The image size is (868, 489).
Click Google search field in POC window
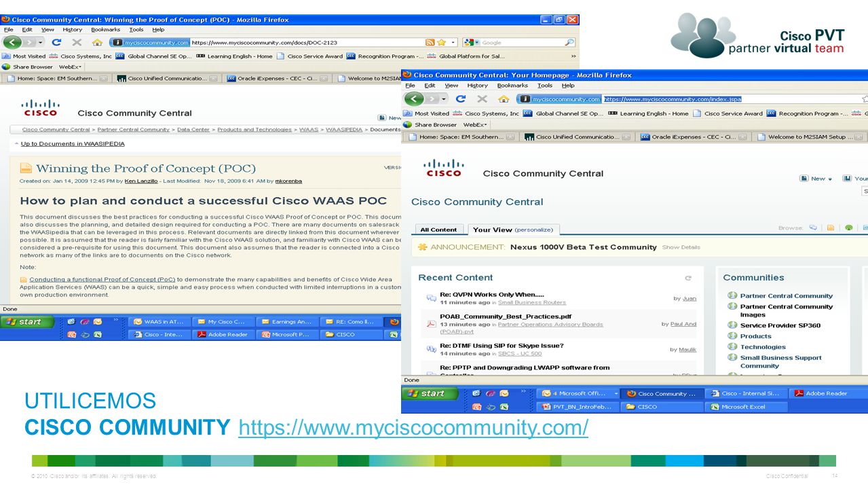523,42
